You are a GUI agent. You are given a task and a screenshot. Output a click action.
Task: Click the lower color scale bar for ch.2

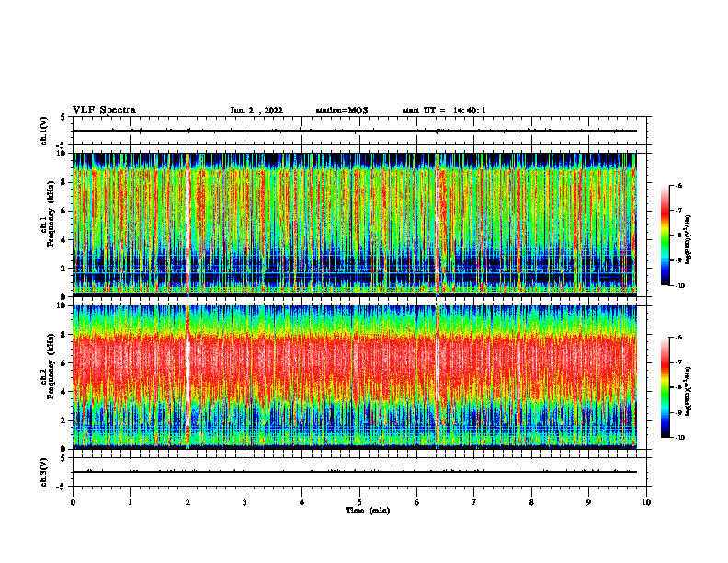click(x=665, y=387)
